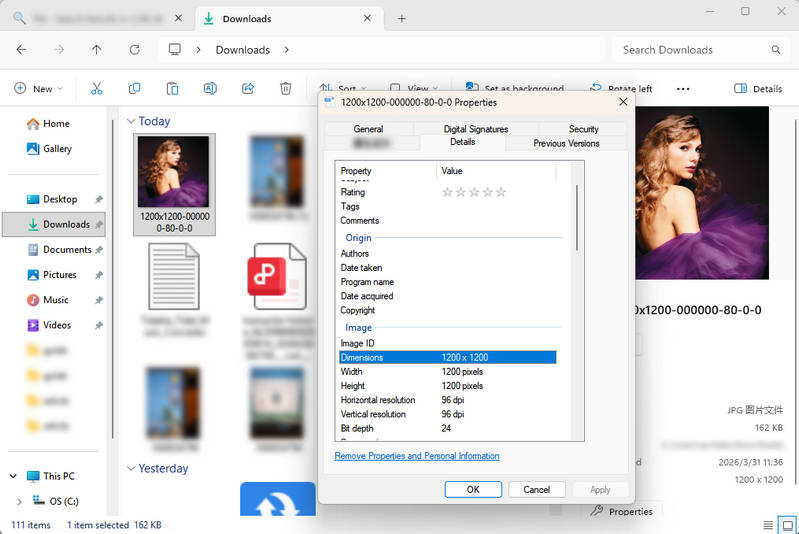Open the Security tab
The width and height of the screenshot is (799, 534).
583,129
